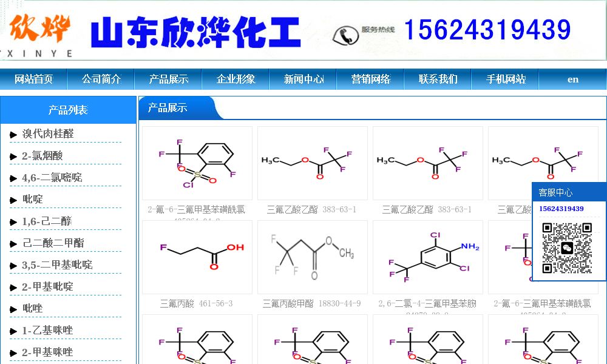Open the 企业形象 nav item

pyautogui.click(x=236, y=79)
